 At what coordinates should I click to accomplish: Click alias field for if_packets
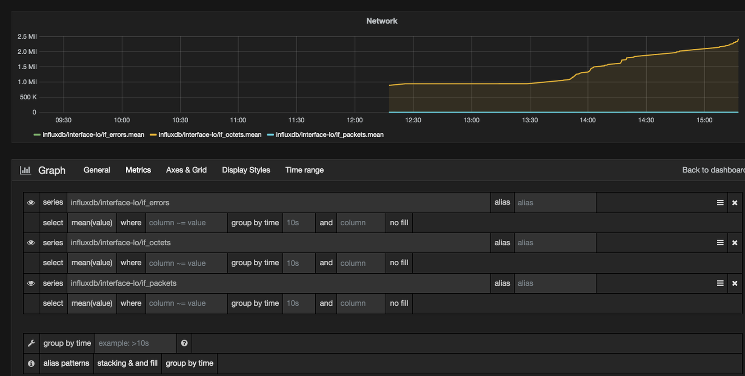(x=555, y=283)
